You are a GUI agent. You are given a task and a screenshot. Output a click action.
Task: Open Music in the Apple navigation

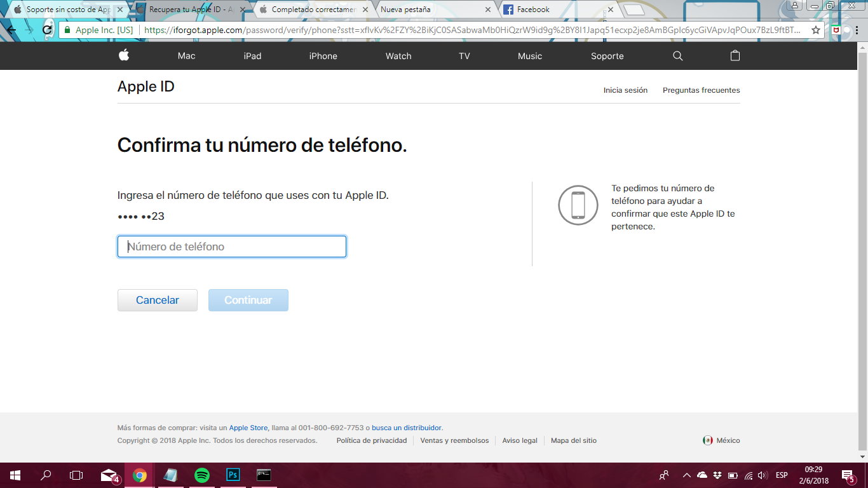pos(530,56)
